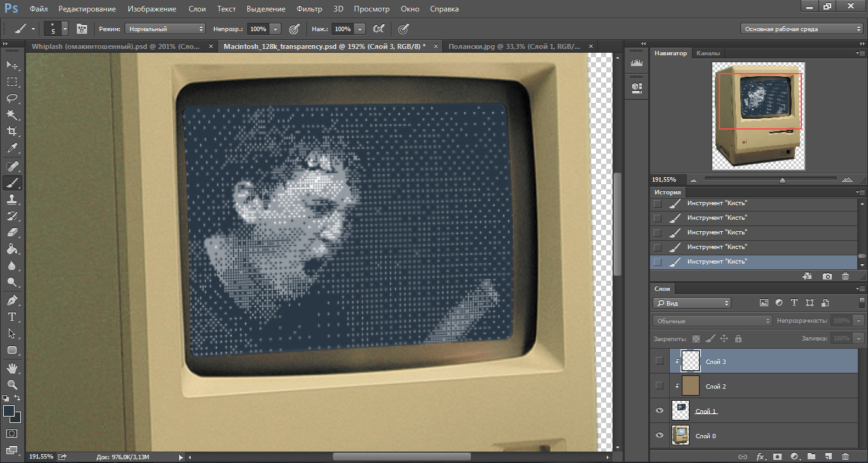Open workspace dropdown Основная рабочая среда
This screenshot has width=868, height=463.
click(x=802, y=29)
